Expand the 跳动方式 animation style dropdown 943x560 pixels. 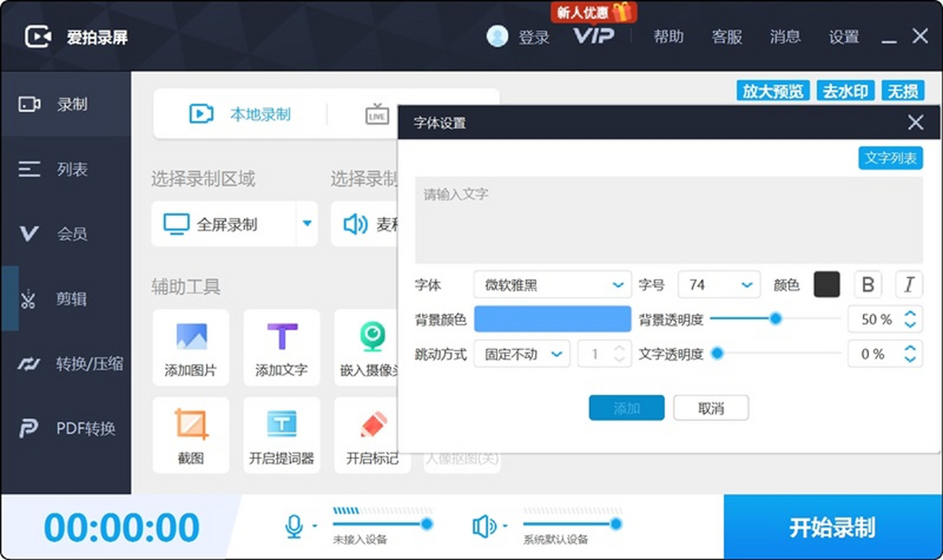click(x=521, y=353)
